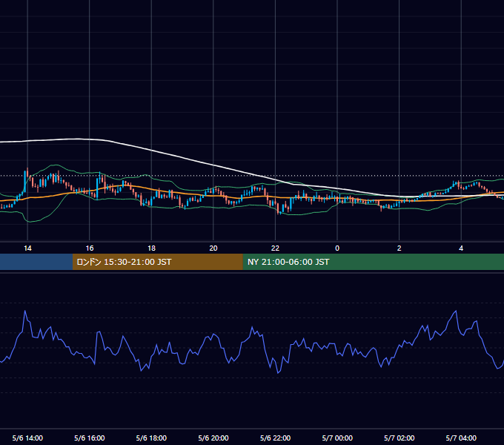Click the 5/6 14:00 date label
Image resolution: width=504 pixels, height=445 pixels.
point(27,438)
